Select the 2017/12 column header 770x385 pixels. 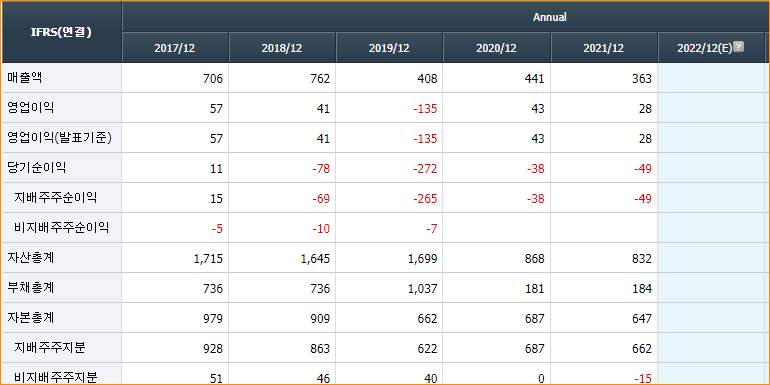click(175, 48)
